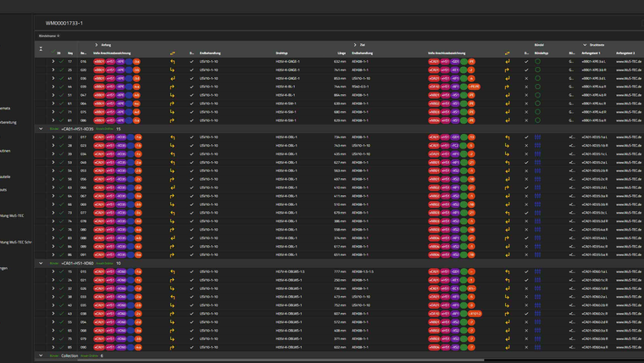644x363 pixels.
Task: Collapse the +CA01+HS1-XD35 bundle group
Action: [41, 129]
